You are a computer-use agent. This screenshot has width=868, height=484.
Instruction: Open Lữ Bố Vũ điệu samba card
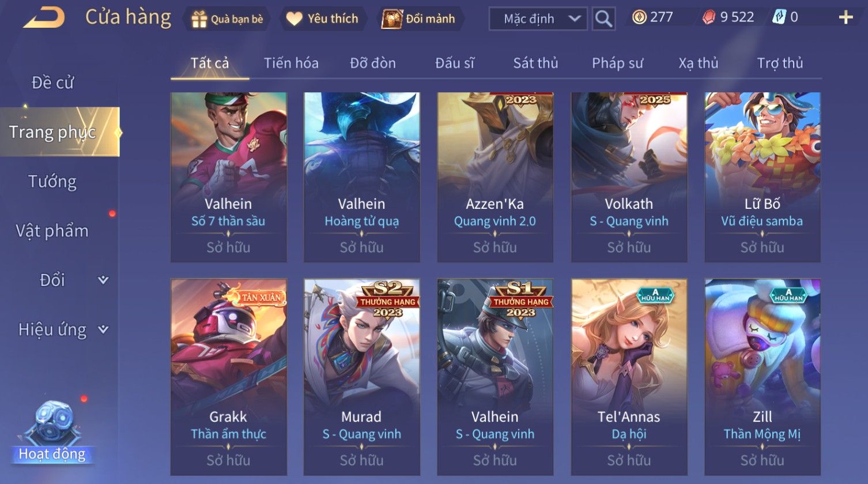pyautogui.click(x=762, y=177)
